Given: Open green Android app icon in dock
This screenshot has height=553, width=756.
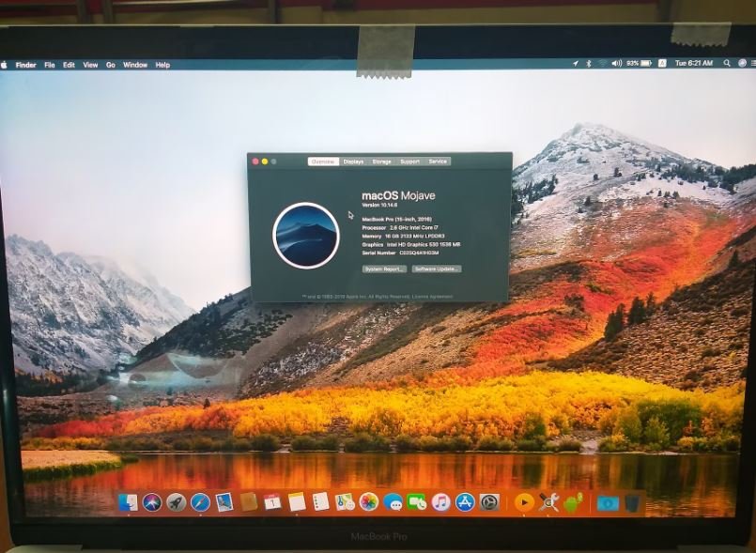Looking at the screenshot, I should 573,502.
